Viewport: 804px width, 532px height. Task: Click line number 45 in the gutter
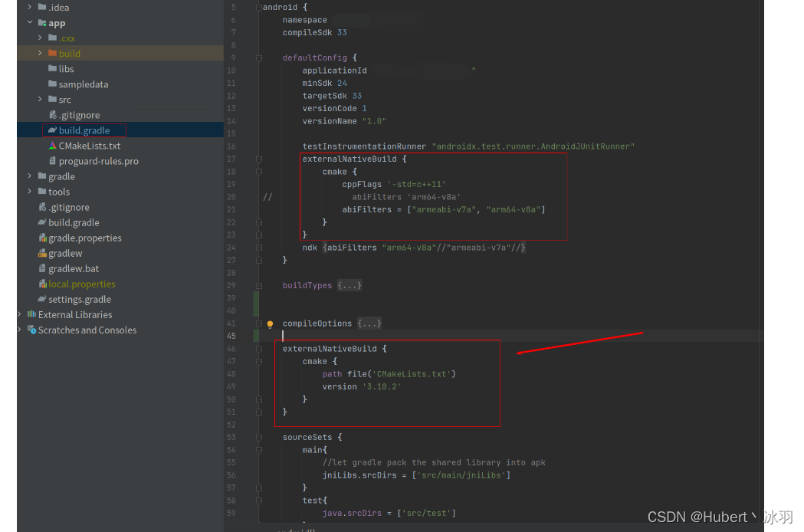(231, 336)
